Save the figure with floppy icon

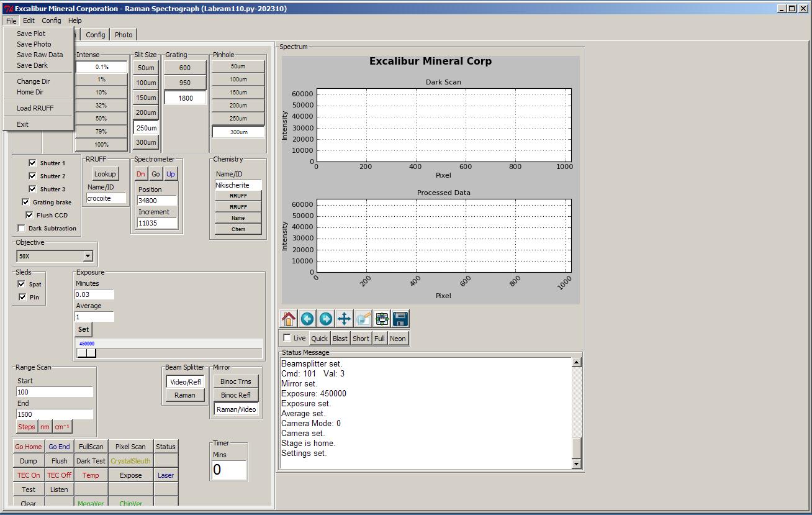tap(400, 319)
